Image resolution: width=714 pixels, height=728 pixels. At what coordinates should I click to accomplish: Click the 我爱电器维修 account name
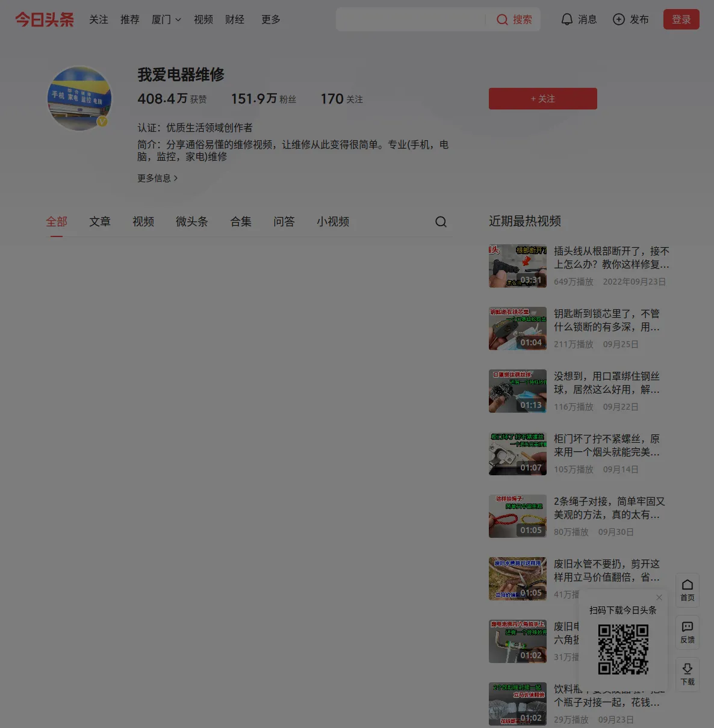pyautogui.click(x=181, y=75)
